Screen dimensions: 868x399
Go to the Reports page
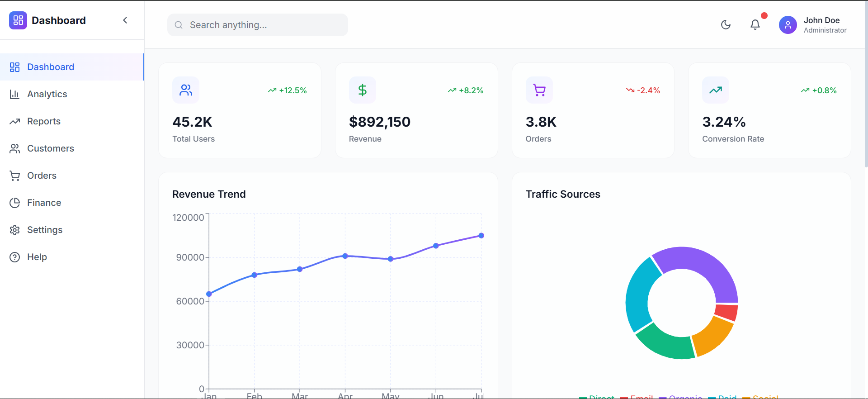72,121
